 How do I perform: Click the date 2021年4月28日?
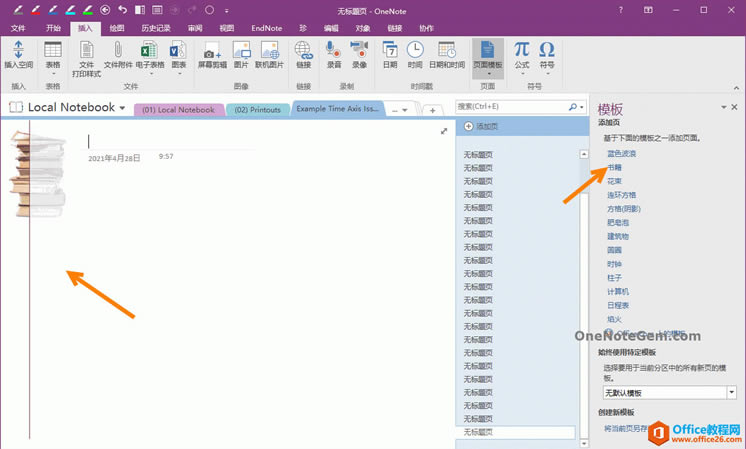coord(114,158)
